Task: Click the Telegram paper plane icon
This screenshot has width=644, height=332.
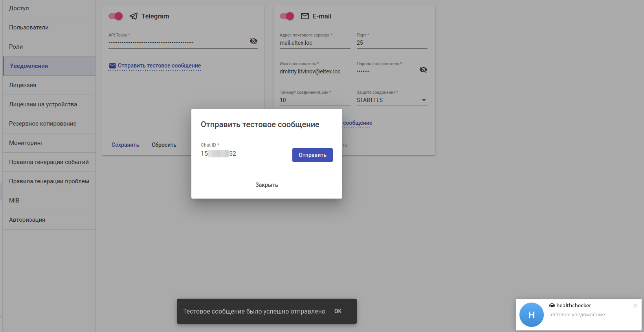Action: pos(134,16)
